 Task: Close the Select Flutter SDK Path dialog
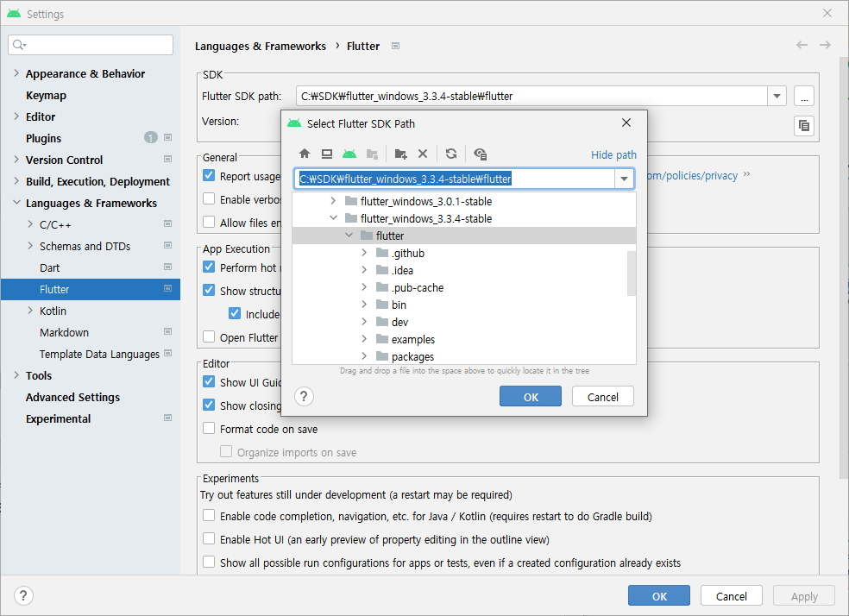coord(626,123)
